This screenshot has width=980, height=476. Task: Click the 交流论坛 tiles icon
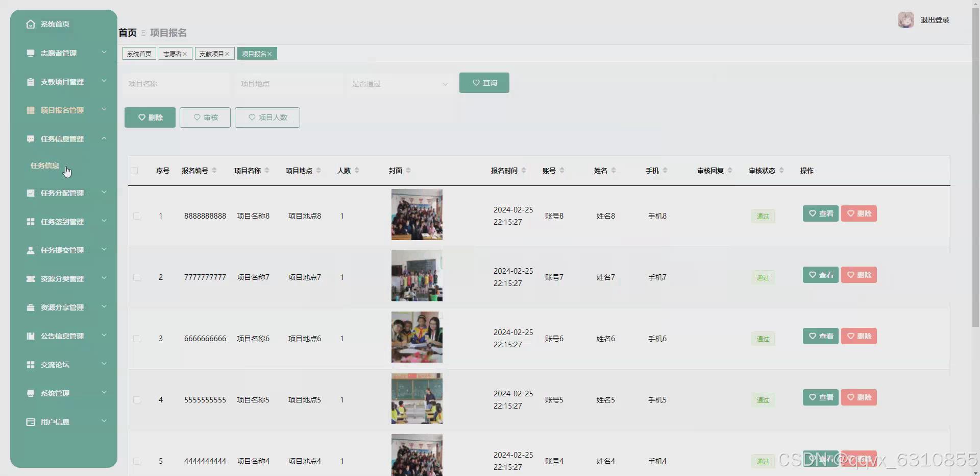[31, 365]
